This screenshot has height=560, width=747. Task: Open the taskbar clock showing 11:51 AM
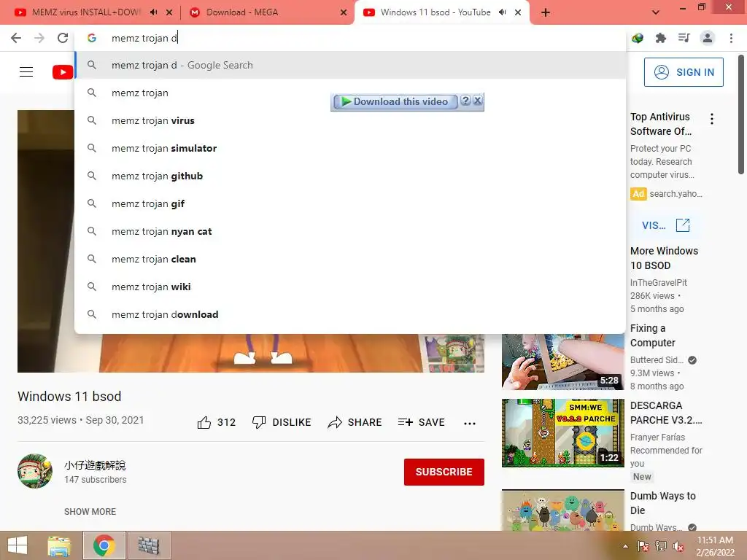[x=715, y=546]
